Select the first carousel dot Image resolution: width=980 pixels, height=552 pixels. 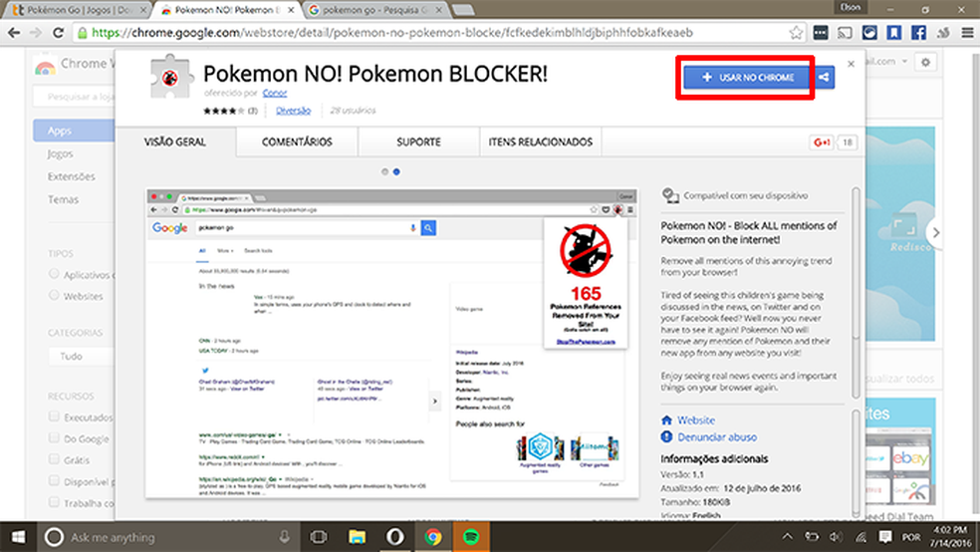[384, 171]
